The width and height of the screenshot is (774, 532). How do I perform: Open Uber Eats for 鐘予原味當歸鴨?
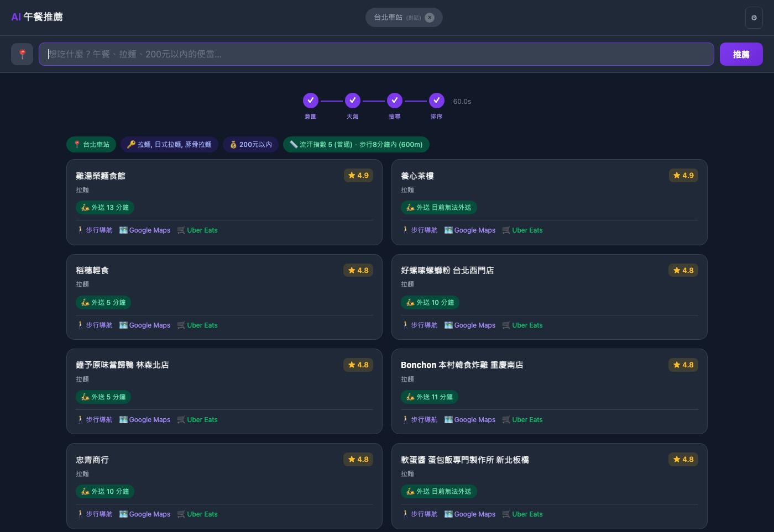coord(197,420)
